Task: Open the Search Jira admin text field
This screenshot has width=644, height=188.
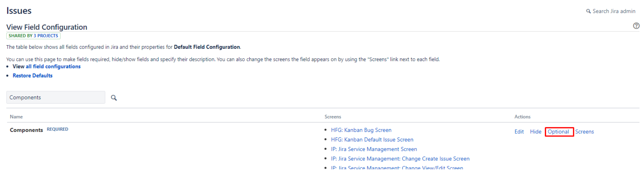Action: pyautogui.click(x=614, y=11)
